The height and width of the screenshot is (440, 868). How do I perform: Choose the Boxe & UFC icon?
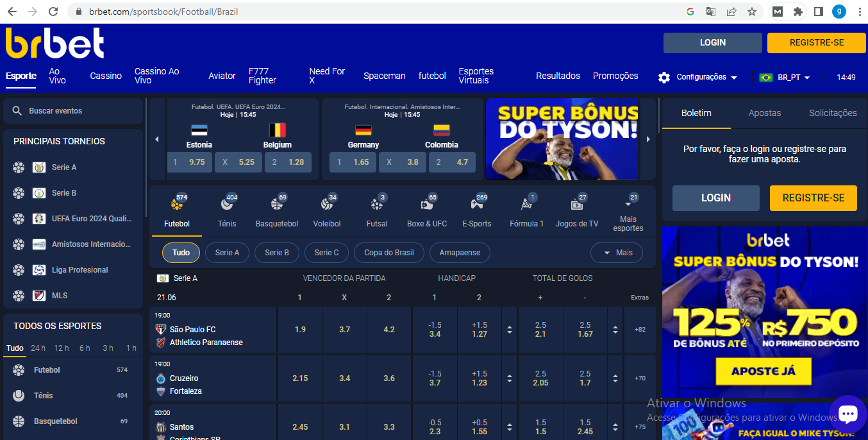click(426, 205)
